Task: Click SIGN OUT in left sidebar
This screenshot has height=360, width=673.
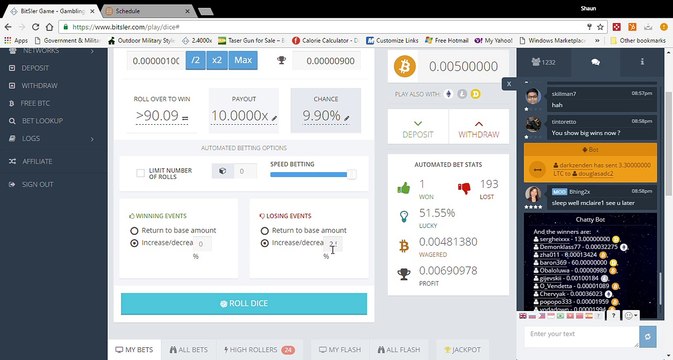Action: pyautogui.click(x=37, y=185)
